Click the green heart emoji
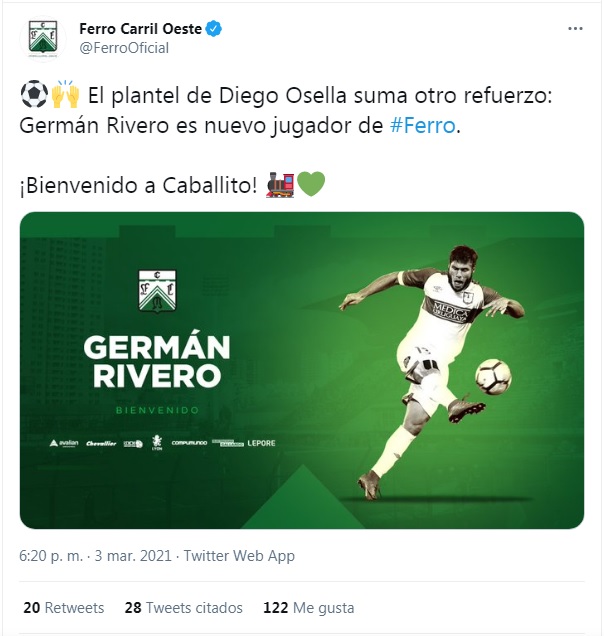The image size is (604, 636). [310, 186]
